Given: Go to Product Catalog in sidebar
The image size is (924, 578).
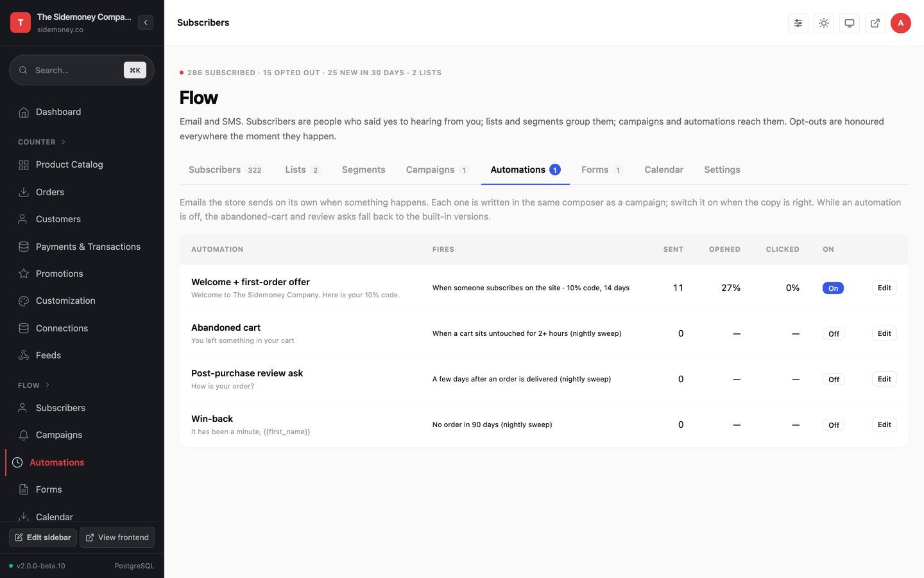Looking at the screenshot, I should (x=82, y=164).
